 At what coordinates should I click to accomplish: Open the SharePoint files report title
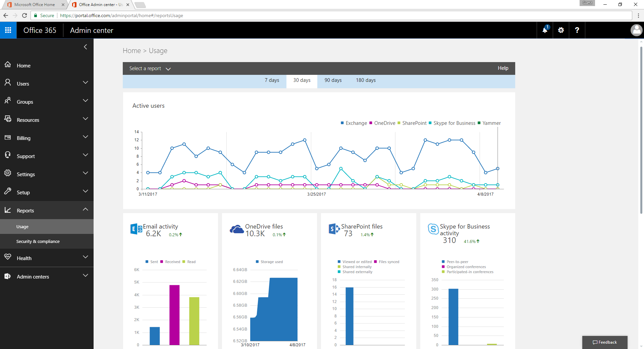(x=362, y=227)
